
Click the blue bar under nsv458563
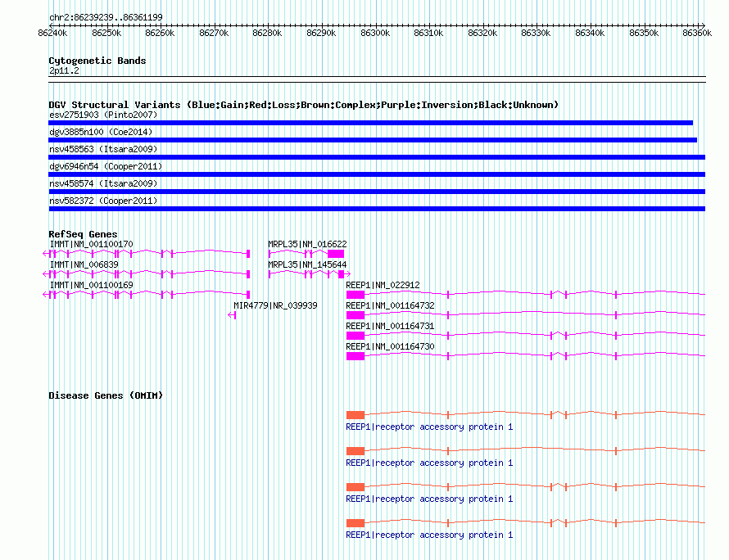tap(377, 157)
